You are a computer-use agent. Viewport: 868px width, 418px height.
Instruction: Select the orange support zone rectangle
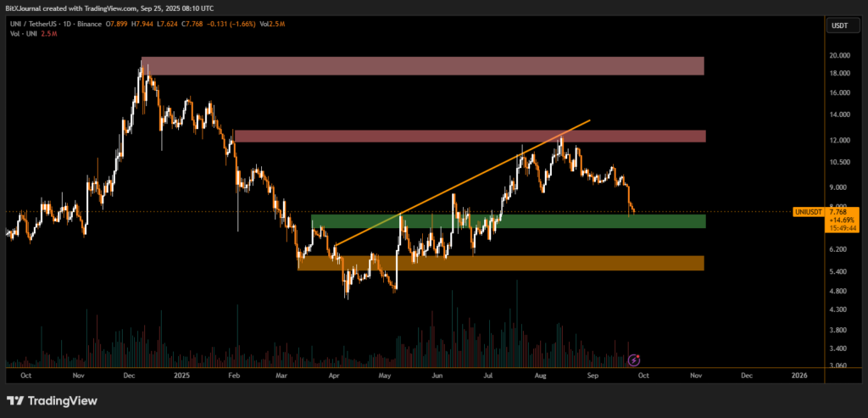tap(500, 263)
